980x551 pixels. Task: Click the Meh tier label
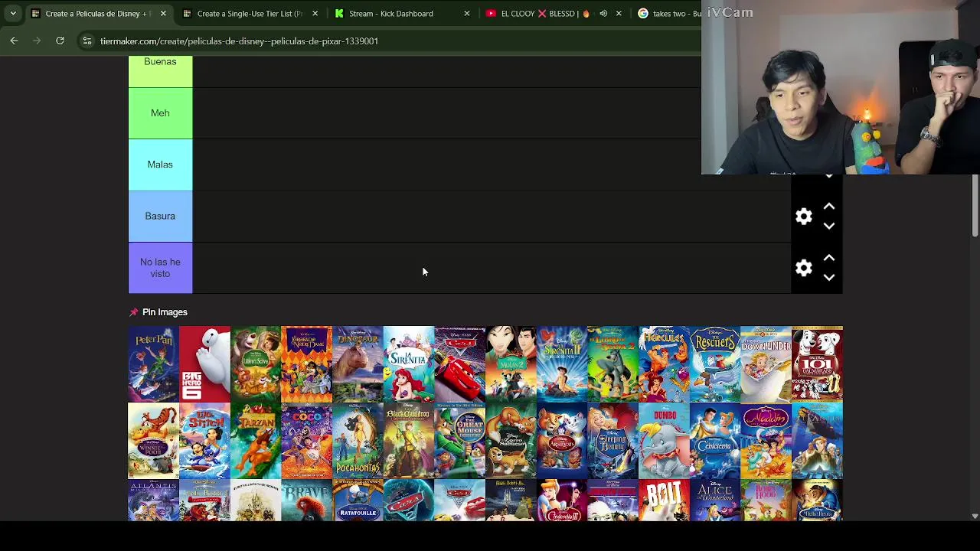(160, 113)
